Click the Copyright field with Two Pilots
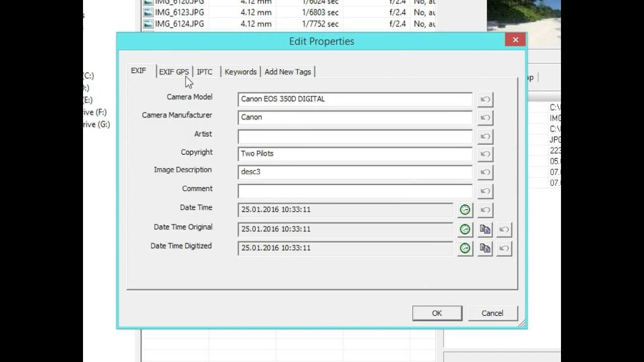This screenshot has width=644, height=362. [x=355, y=154]
